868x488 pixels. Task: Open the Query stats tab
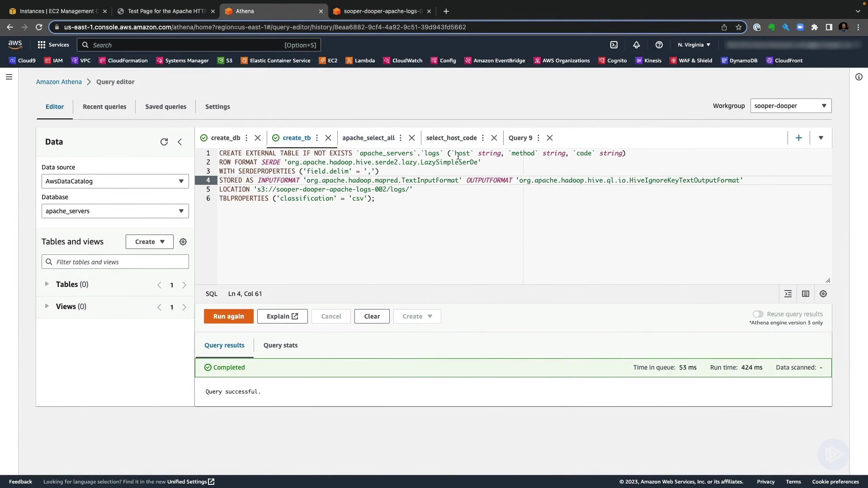pos(280,345)
